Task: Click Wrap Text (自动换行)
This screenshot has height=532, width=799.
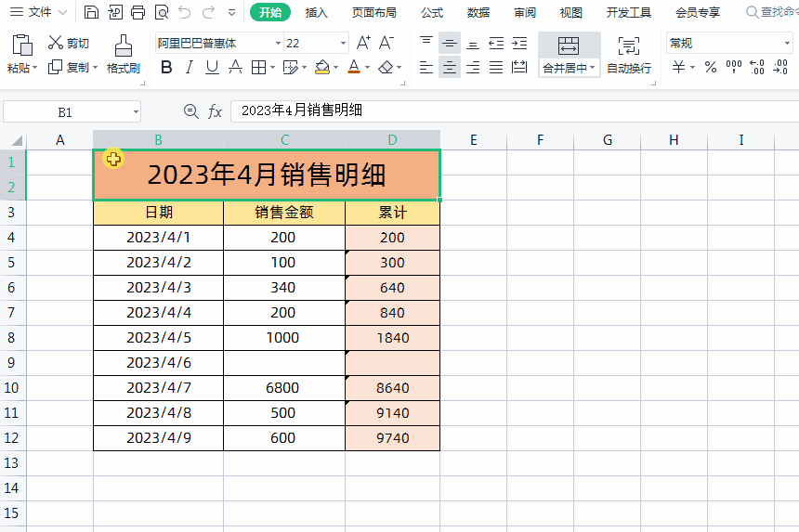Action: (629, 55)
